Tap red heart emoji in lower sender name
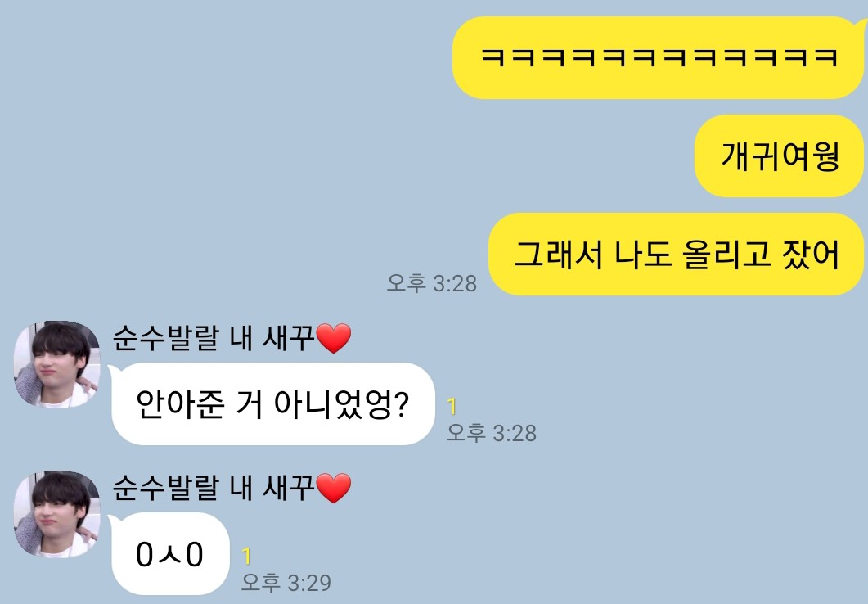 tap(333, 489)
